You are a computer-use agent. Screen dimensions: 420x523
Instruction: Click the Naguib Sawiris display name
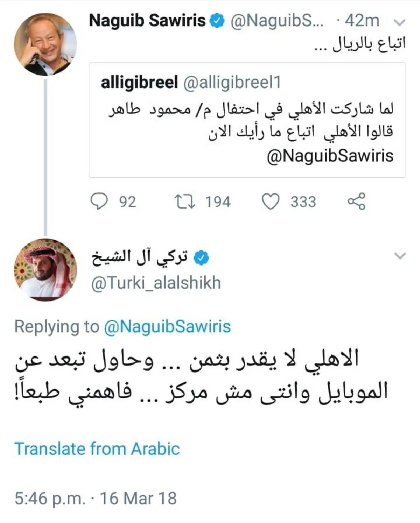tap(147, 21)
